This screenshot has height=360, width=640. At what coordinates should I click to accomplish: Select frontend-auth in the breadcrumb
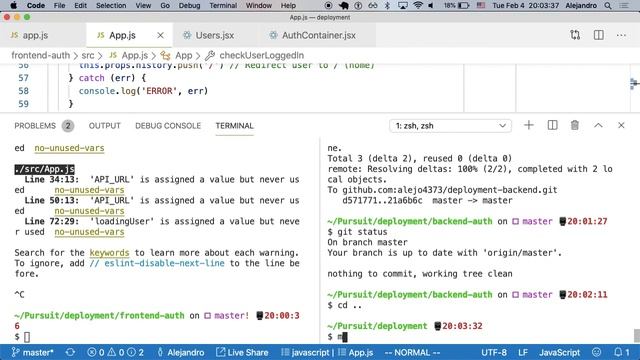point(40,55)
